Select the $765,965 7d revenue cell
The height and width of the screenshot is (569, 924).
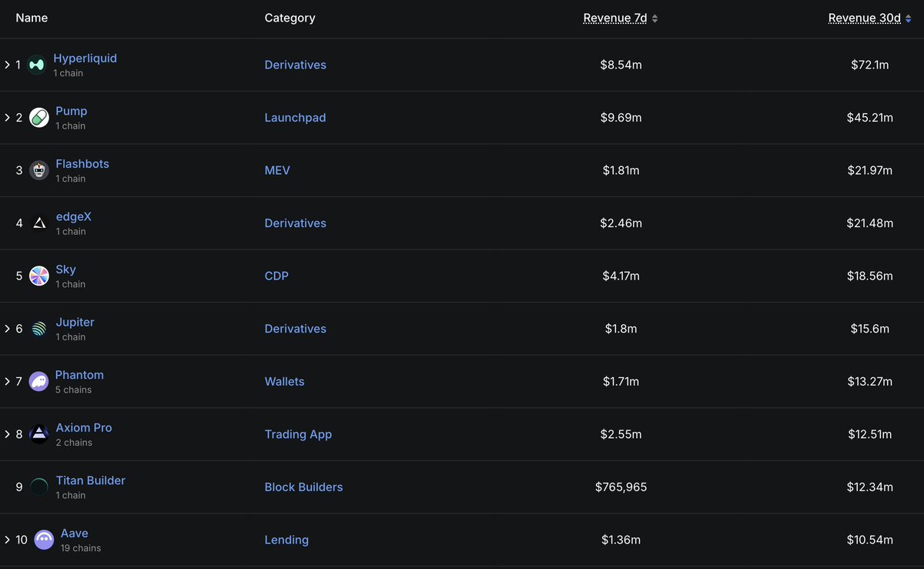[x=621, y=487]
